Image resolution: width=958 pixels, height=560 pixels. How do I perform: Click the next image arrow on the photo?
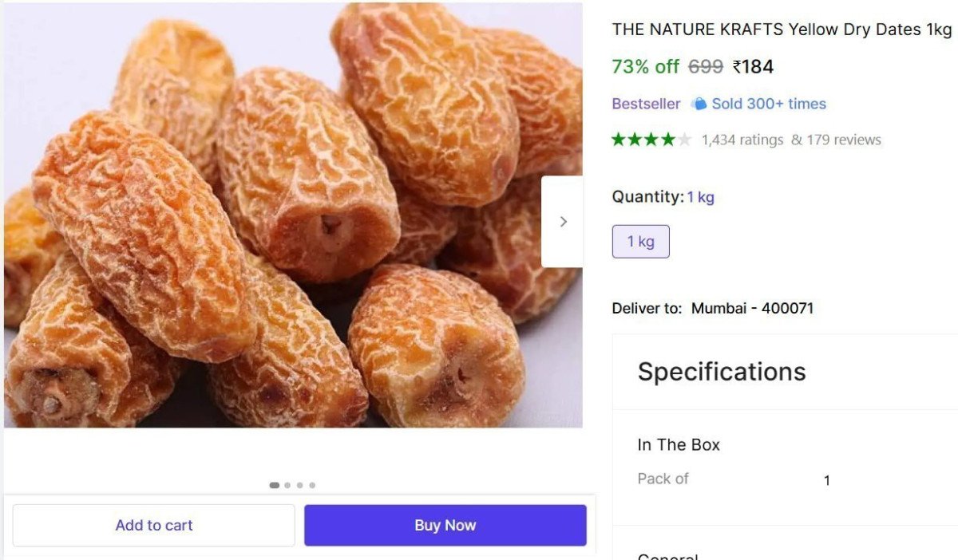(x=564, y=221)
